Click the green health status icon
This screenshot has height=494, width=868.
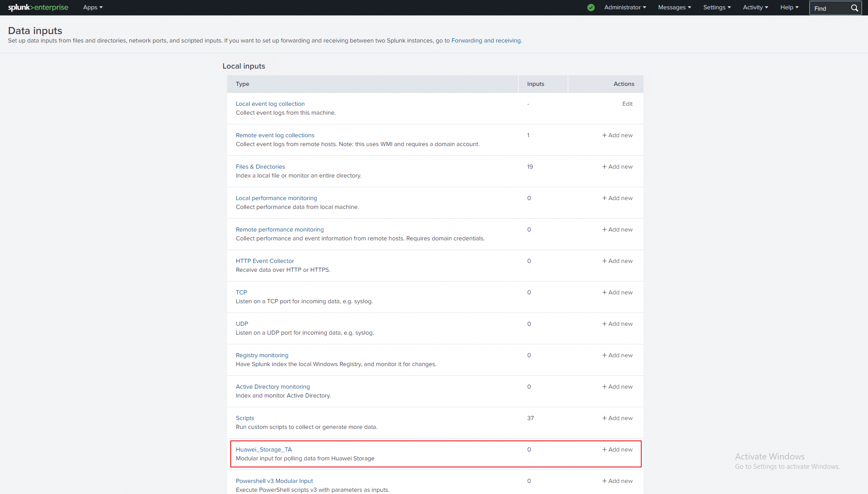point(591,8)
